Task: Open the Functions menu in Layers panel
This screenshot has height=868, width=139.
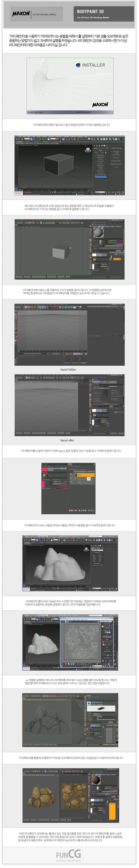Action: tap(77, 467)
